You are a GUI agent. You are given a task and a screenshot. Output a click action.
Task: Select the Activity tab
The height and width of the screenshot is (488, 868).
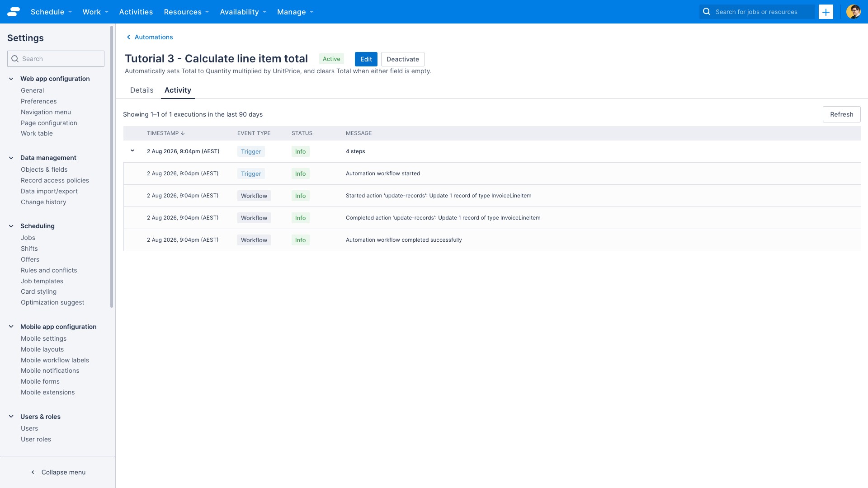(178, 90)
